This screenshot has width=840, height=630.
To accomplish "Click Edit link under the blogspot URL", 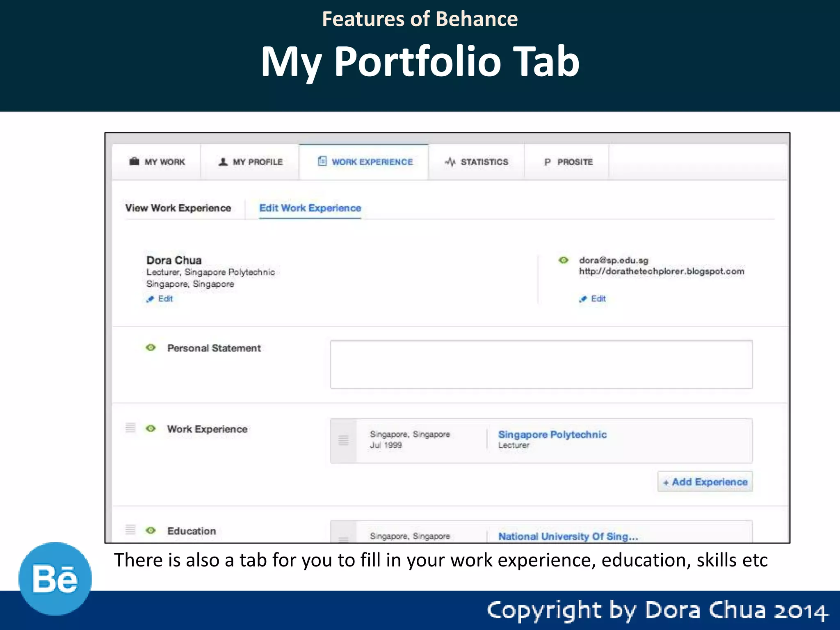I will coord(598,299).
